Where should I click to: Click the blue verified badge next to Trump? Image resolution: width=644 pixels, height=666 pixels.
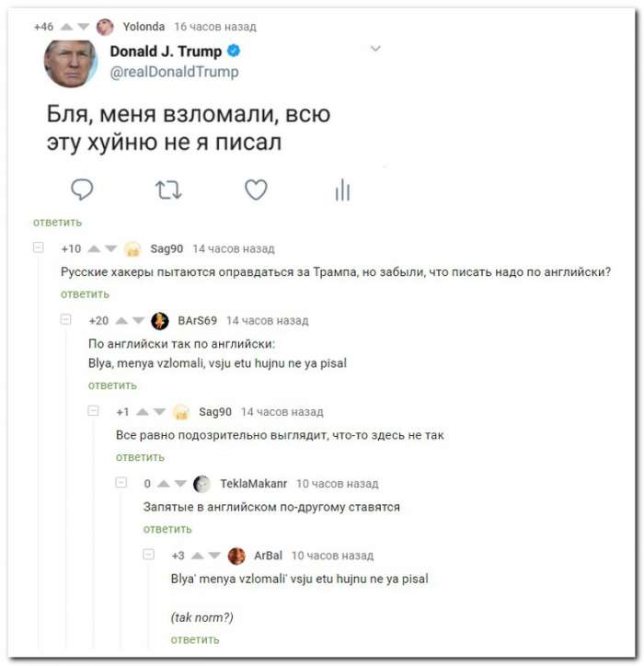click(234, 51)
